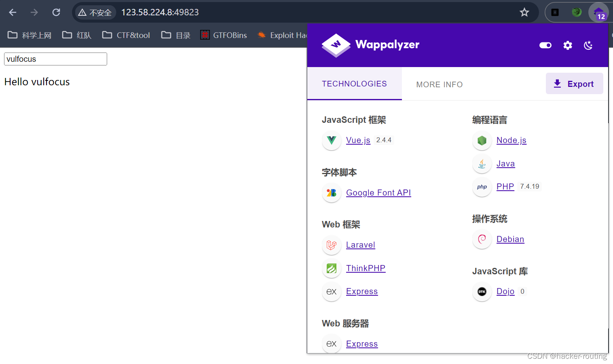Open the Express link under Web 框架
Viewport: 613px width, 364px height.
tap(362, 291)
